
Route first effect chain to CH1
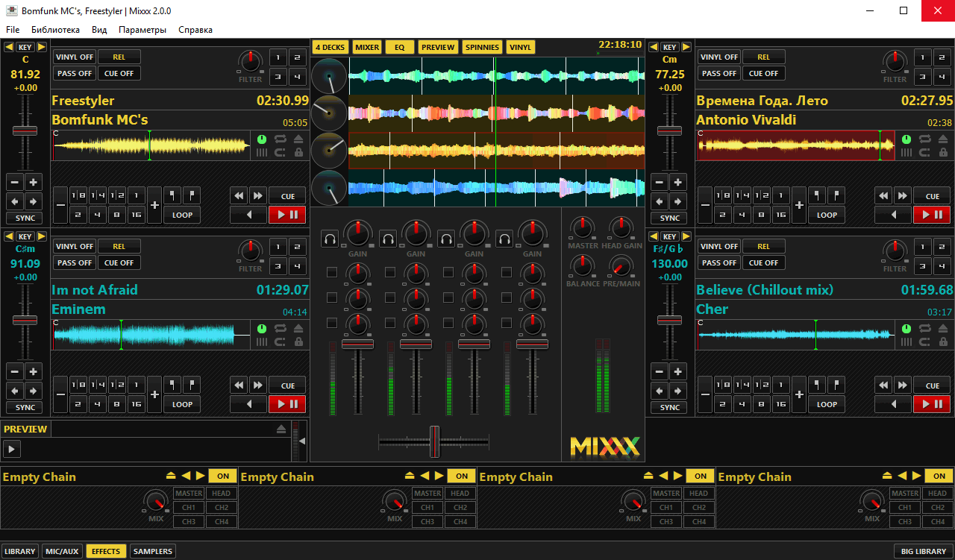189,507
